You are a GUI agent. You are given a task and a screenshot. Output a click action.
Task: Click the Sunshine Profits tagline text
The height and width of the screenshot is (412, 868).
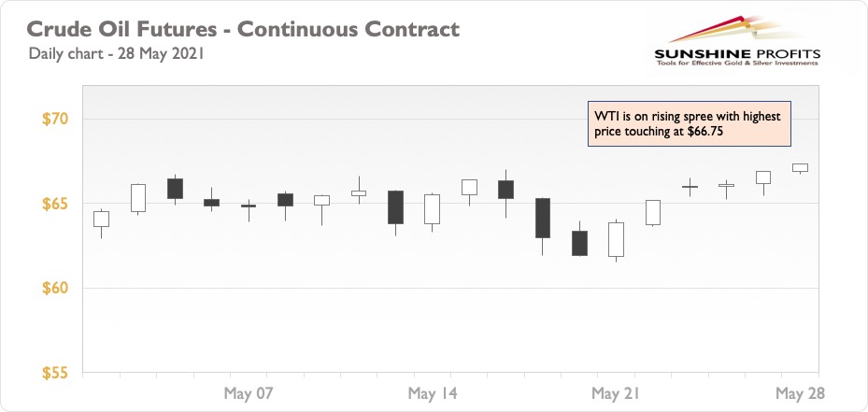737,64
